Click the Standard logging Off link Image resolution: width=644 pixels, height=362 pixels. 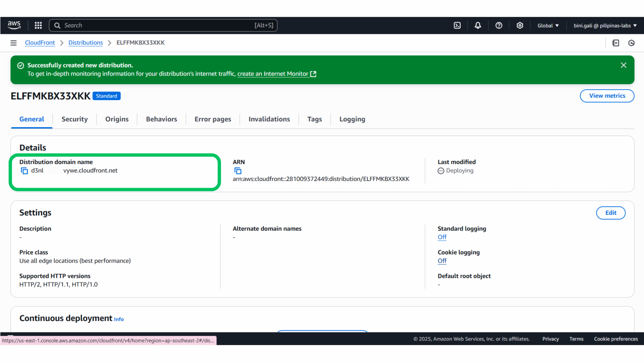[x=442, y=237]
